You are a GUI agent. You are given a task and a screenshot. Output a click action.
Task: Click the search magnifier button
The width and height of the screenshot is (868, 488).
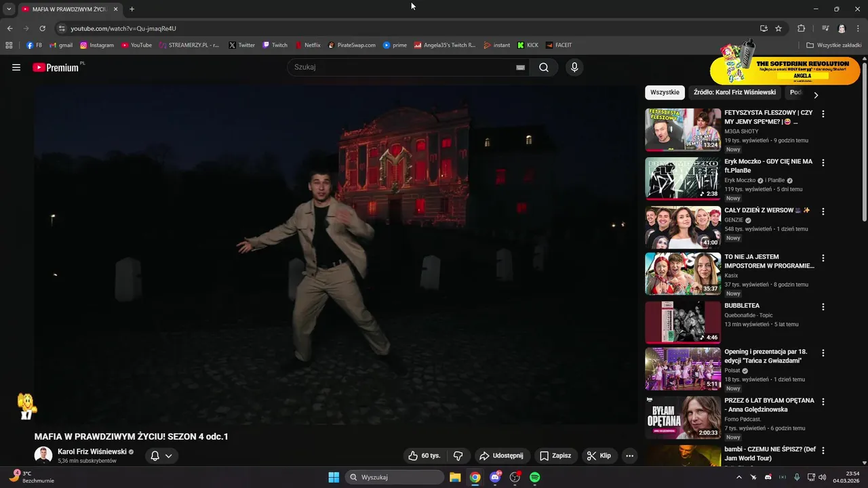coord(544,67)
